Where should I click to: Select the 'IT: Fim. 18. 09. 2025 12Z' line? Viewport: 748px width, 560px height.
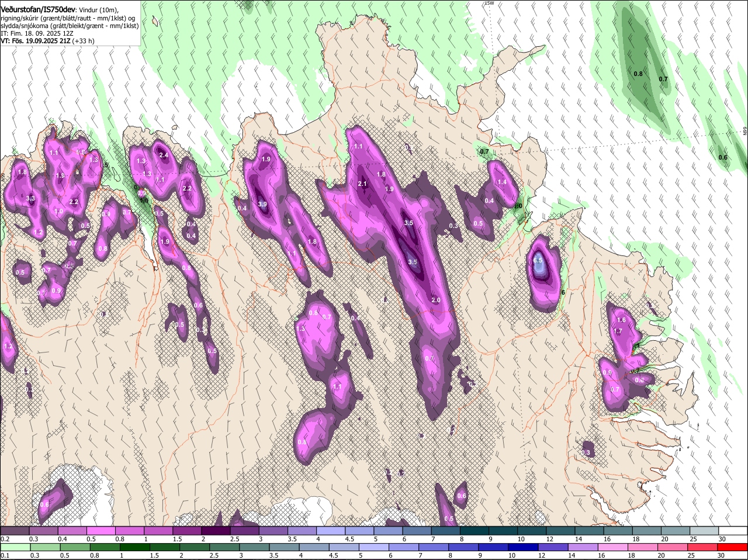pyautogui.click(x=37, y=33)
